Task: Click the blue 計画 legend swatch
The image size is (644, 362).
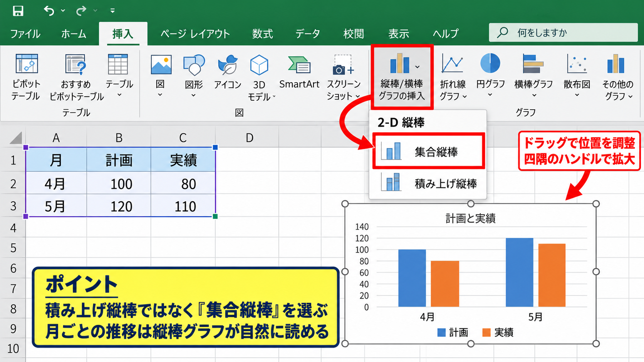Action: [441, 332]
